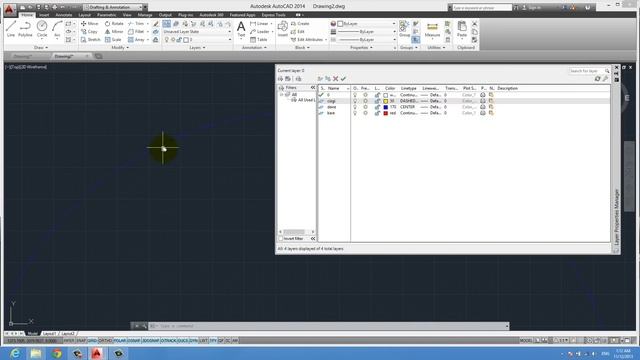Select the Arc tool
The width and height of the screenshot is (640, 360).
(x=57, y=29)
